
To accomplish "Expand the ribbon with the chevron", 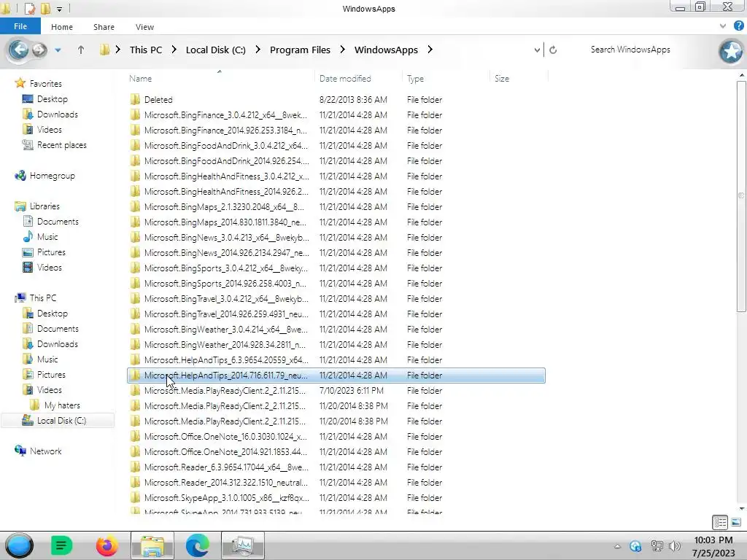I will [723, 27].
